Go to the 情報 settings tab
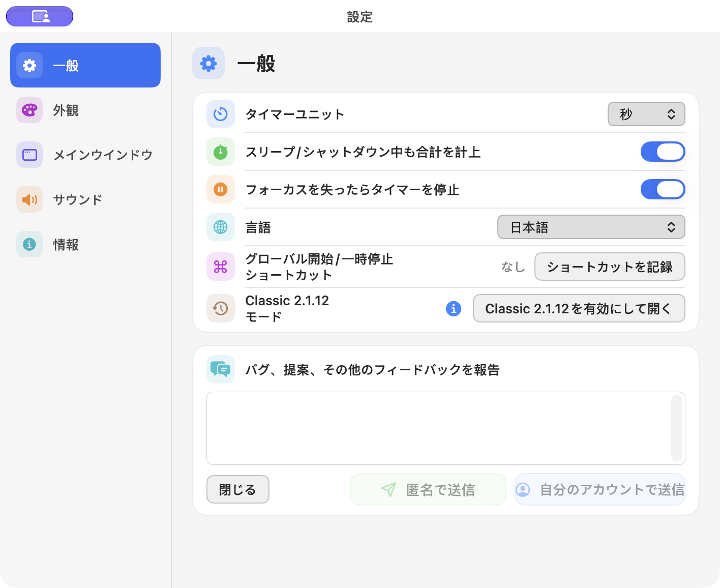This screenshot has height=588, width=720. [85, 244]
